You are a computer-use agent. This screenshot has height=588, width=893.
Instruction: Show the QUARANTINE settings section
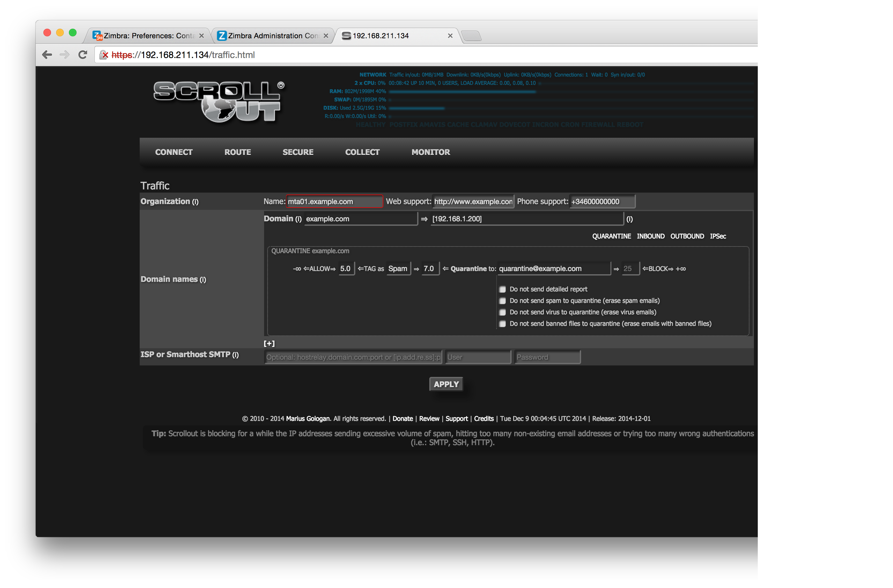612,236
